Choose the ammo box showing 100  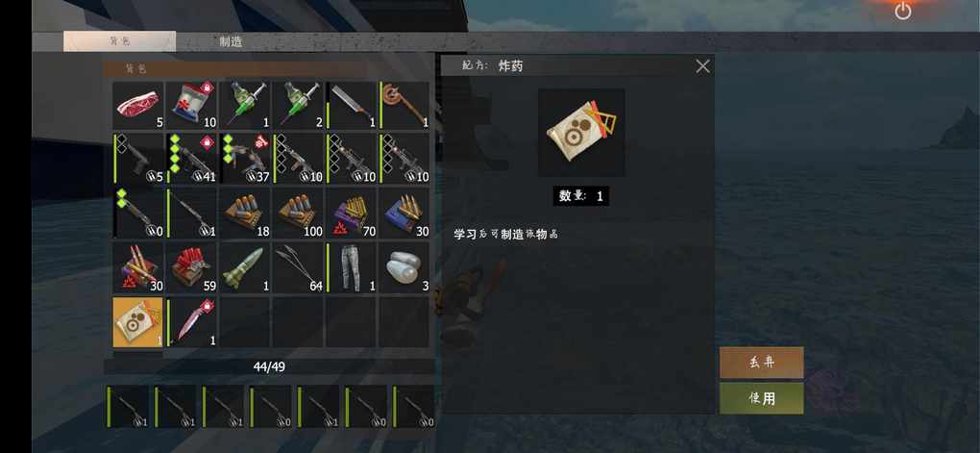[298, 214]
